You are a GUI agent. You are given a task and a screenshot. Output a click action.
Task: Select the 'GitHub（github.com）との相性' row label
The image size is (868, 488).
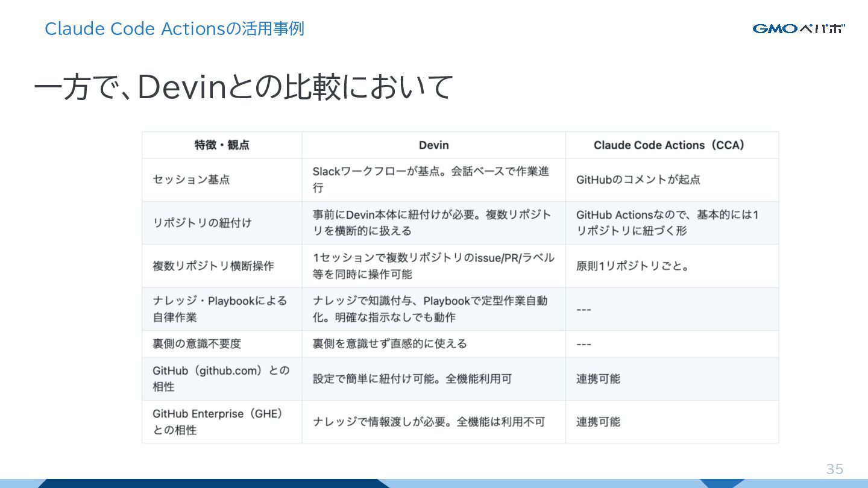(x=221, y=378)
